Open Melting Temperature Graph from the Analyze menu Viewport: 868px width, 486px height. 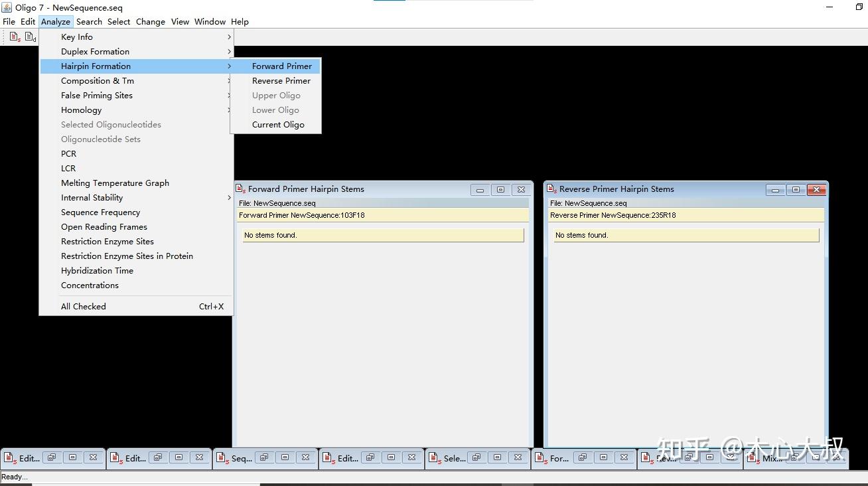137,183
